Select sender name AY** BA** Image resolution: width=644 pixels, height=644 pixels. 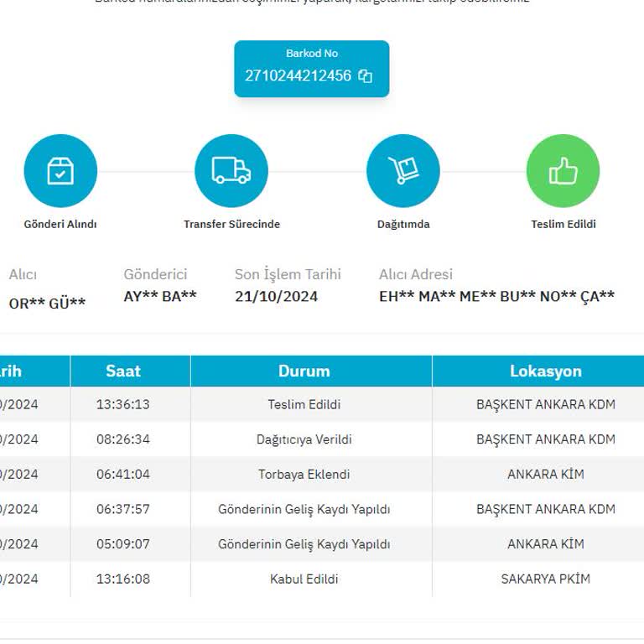click(160, 296)
